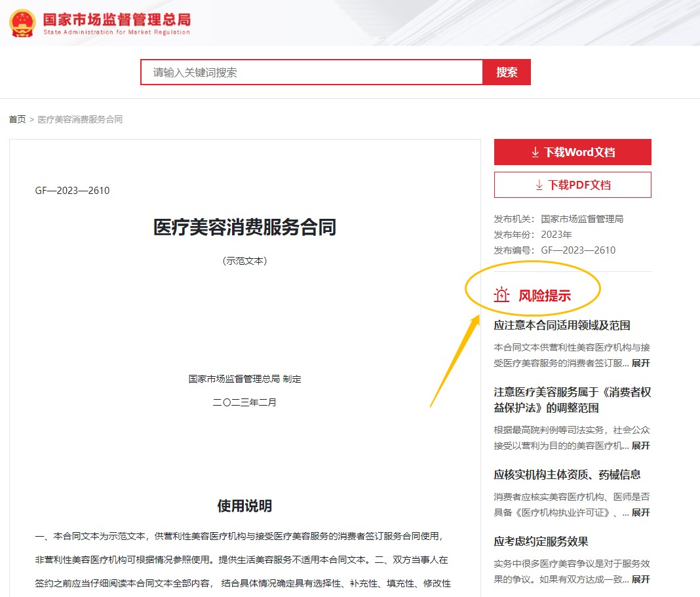
Task: Download the contract as PDF document
Action: [572, 185]
